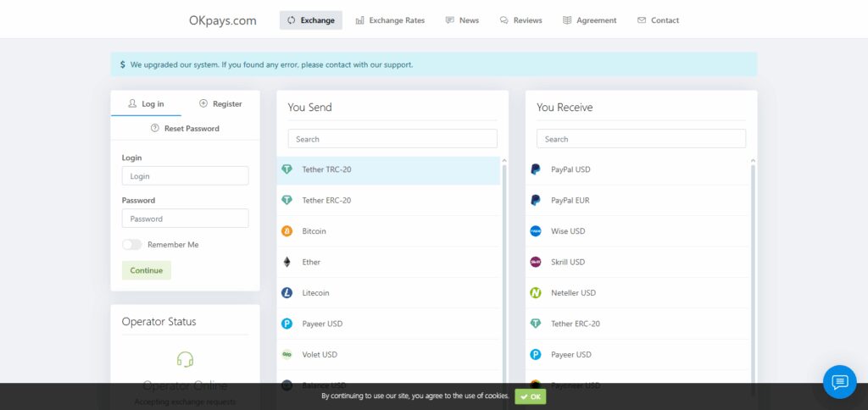Select Tether TRC-20 to send
The width and height of the screenshot is (868, 410).
tap(388, 169)
